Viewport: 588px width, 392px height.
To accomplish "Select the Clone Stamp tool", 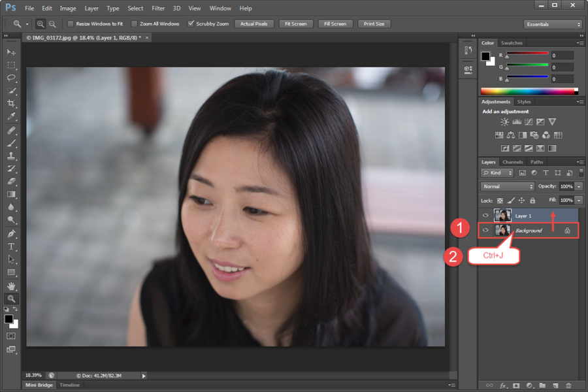I will tap(11, 156).
